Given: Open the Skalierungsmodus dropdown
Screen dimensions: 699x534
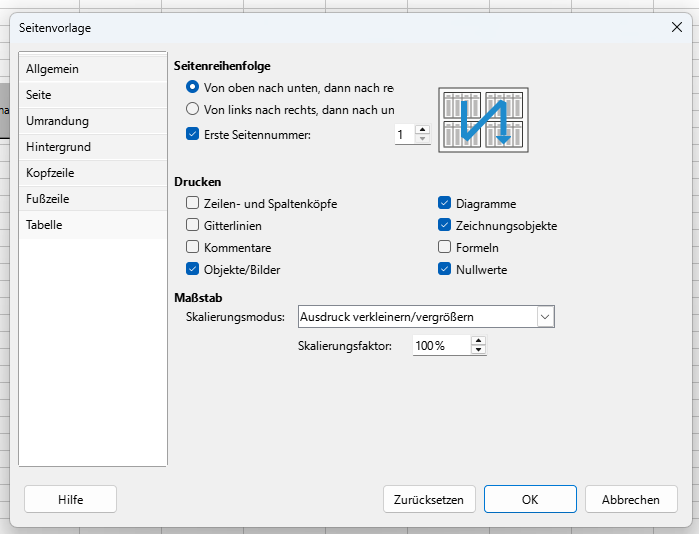Looking at the screenshot, I should pyautogui.click(x=545, y=317).
